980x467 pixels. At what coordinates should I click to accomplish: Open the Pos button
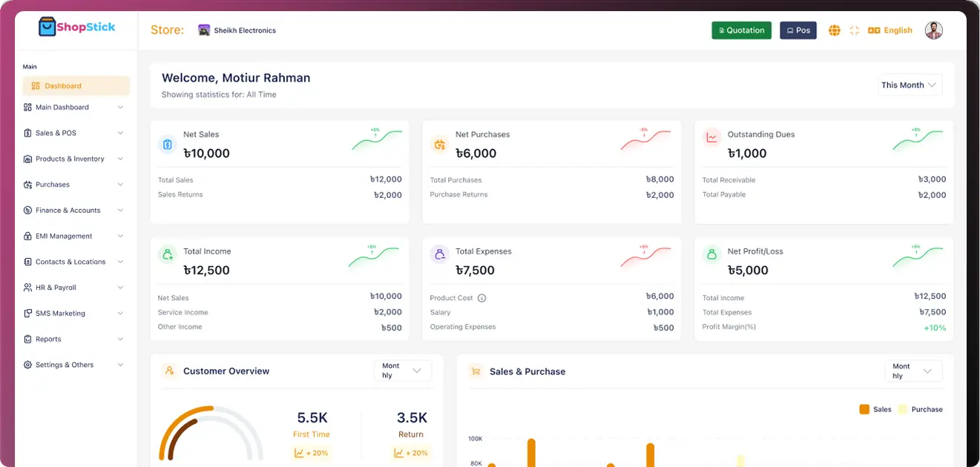tap(798, 30)
